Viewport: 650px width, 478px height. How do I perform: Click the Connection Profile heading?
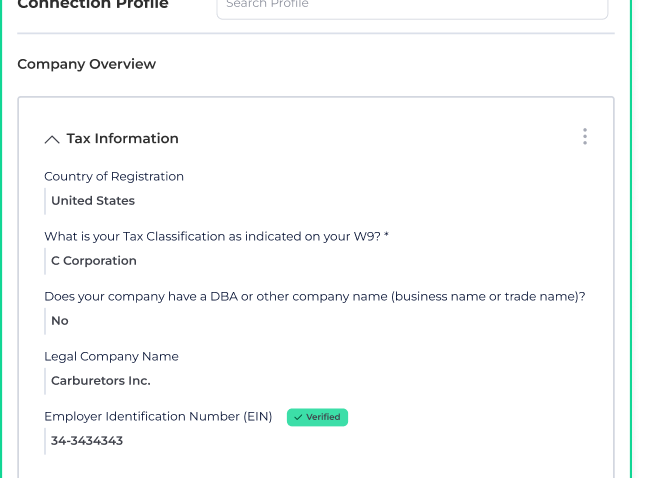pyautogui.click(x=93, y=5)
